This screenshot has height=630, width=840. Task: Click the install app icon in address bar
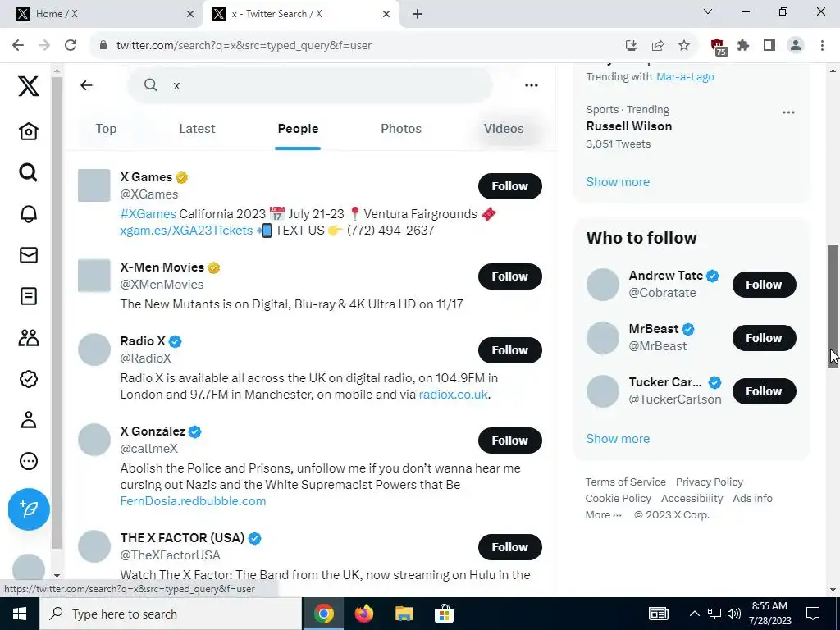[632, 46]
